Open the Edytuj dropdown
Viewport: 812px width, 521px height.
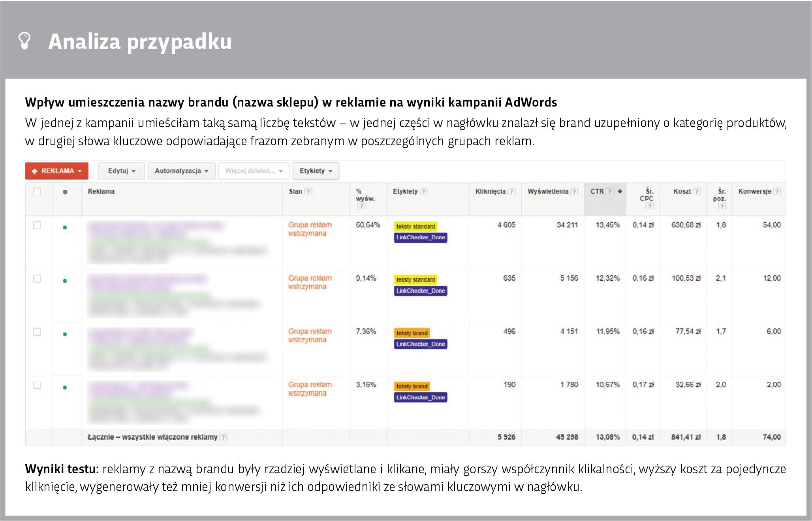(x=122, y=171)
